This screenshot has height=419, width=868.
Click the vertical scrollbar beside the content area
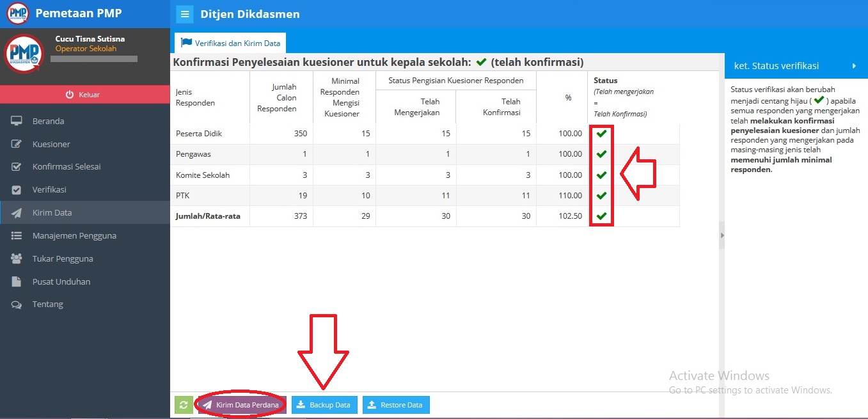pos(722,235)
